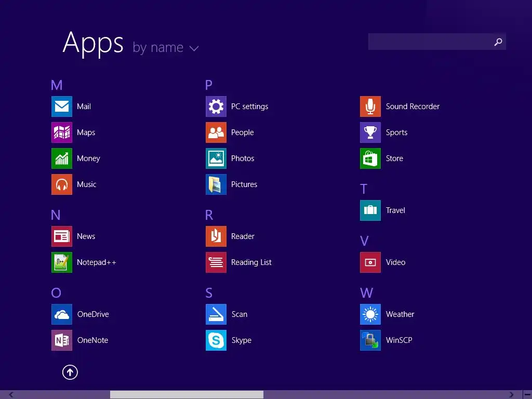This screenshot has width=532, height=399.
Task: Launch the Sports trophy icon
Action: pos(370,132)
